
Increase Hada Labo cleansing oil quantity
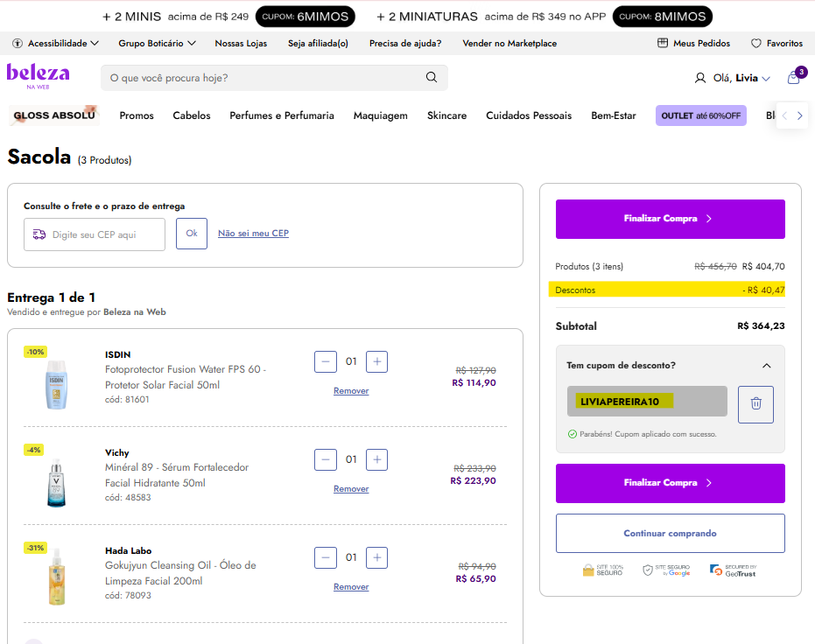376,557
